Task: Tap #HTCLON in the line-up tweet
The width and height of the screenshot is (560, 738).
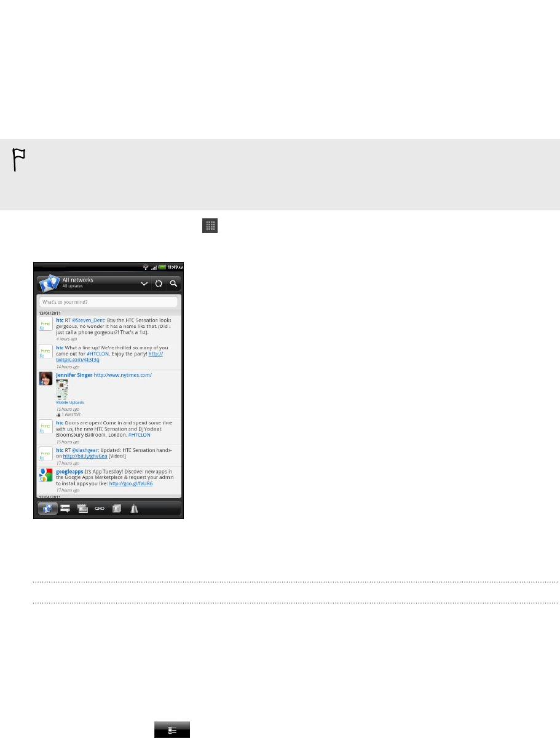Action: point(98,354)
